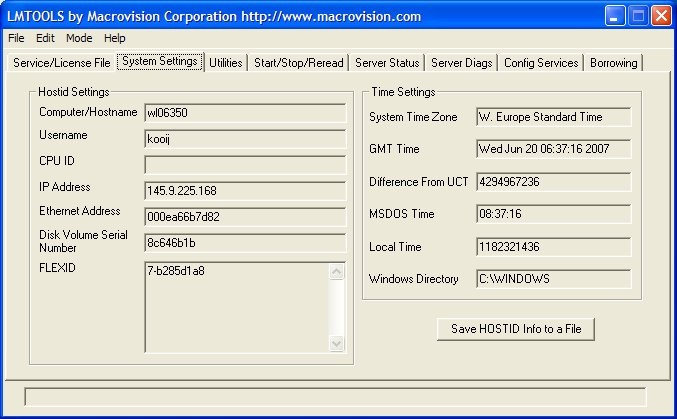Go to the Server Status tab

[387, 63]
